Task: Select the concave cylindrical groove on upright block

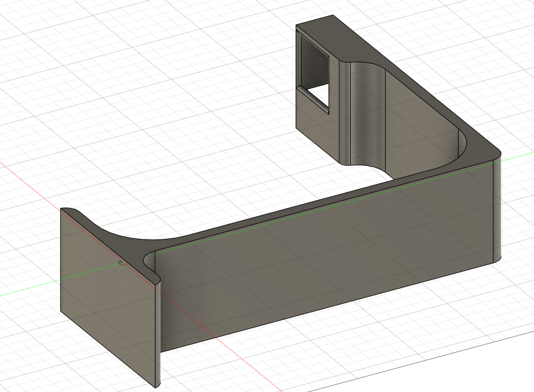Action: click(368, 116)
